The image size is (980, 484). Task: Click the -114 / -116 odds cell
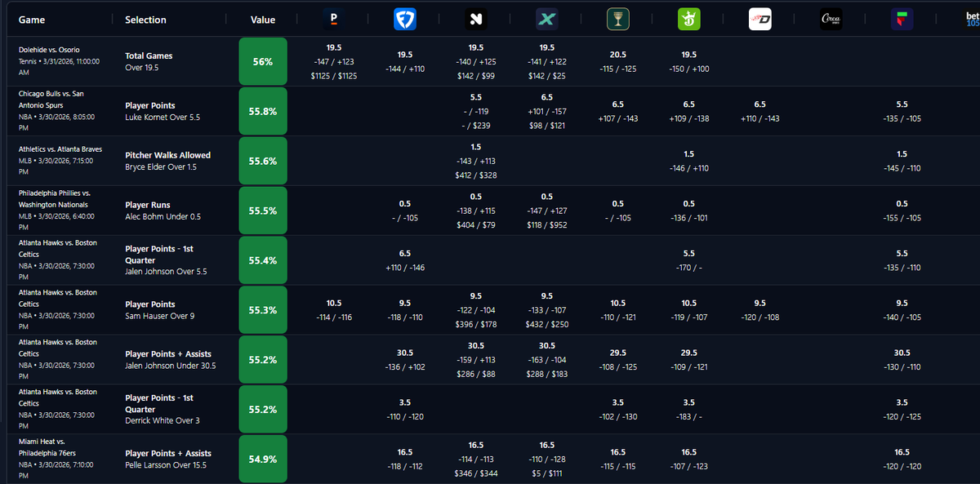point(334,317)
